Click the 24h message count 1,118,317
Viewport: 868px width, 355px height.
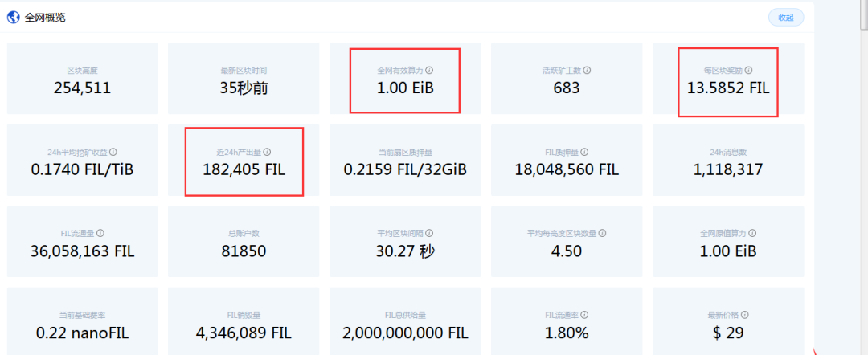pos(728,169)
